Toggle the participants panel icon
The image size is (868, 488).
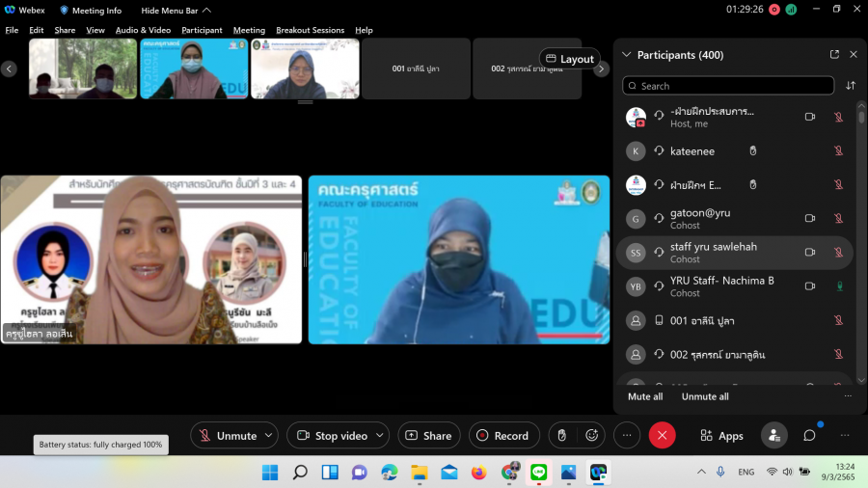(x=773, y=436)
